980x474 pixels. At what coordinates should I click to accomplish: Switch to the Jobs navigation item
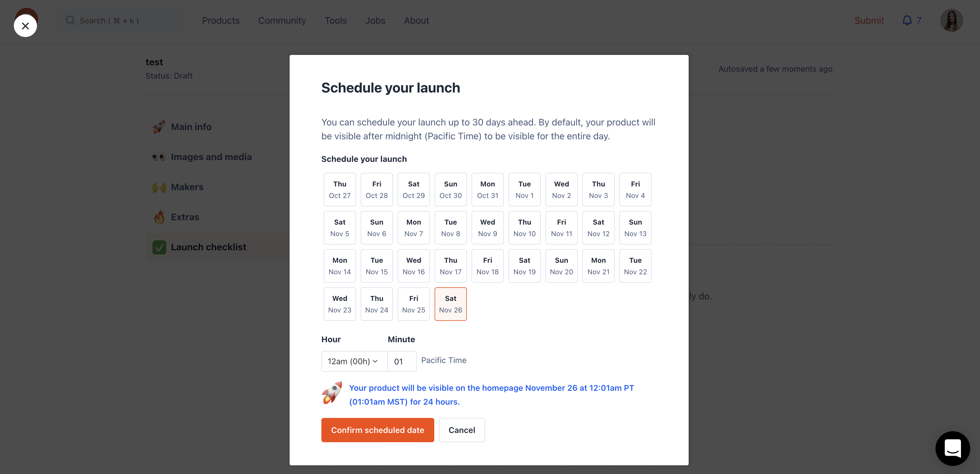375,21
